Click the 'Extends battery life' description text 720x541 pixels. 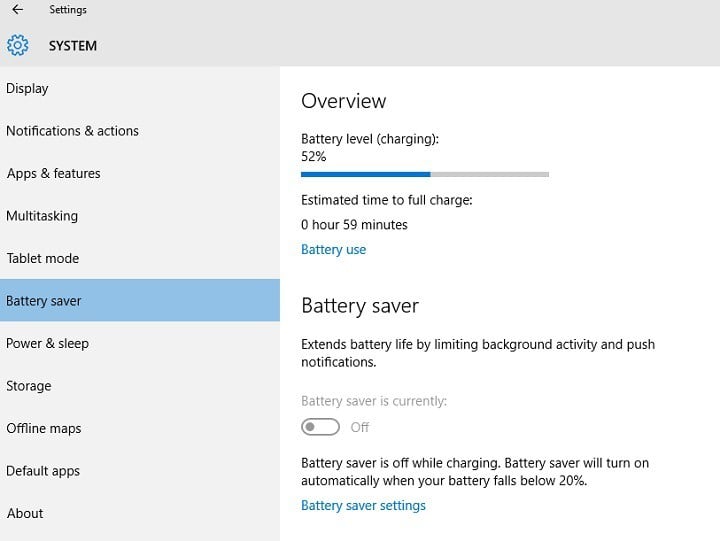tap(478, 353)
